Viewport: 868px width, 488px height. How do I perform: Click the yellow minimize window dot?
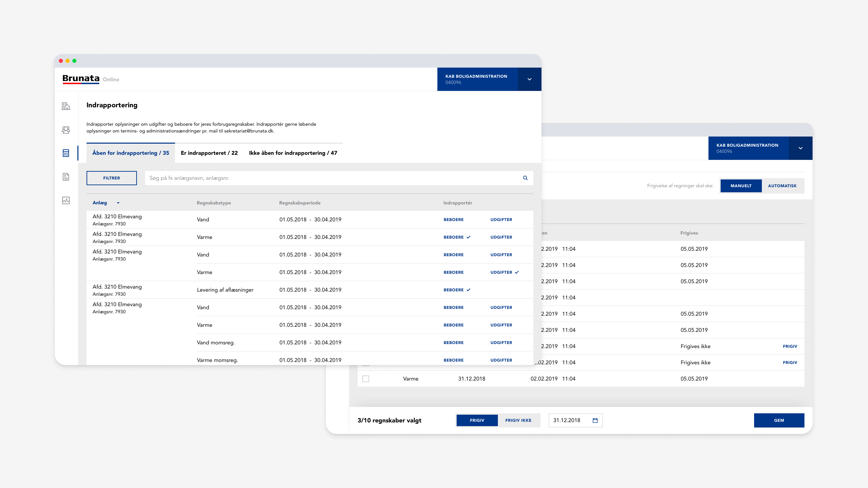point(68,61)
